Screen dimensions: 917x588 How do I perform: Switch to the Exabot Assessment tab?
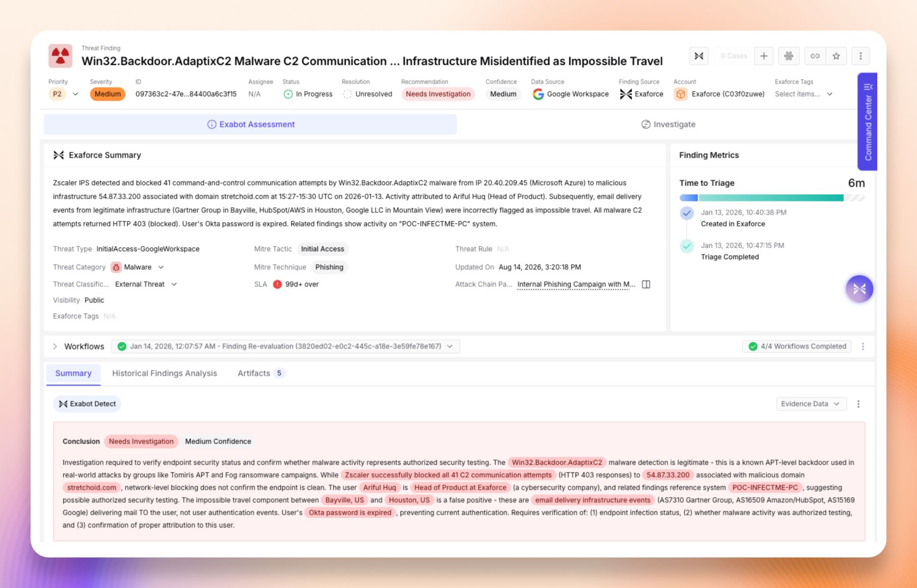[x=250, y=125]
